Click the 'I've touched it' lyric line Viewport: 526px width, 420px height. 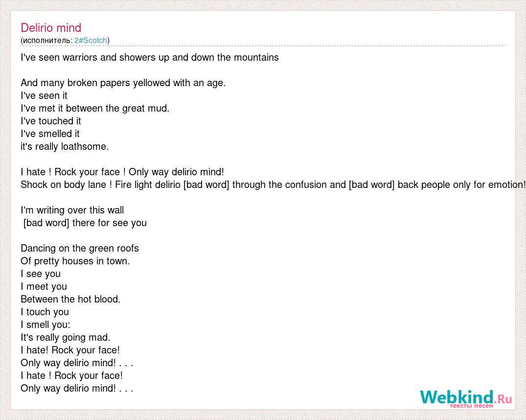[x=51, y=121]
